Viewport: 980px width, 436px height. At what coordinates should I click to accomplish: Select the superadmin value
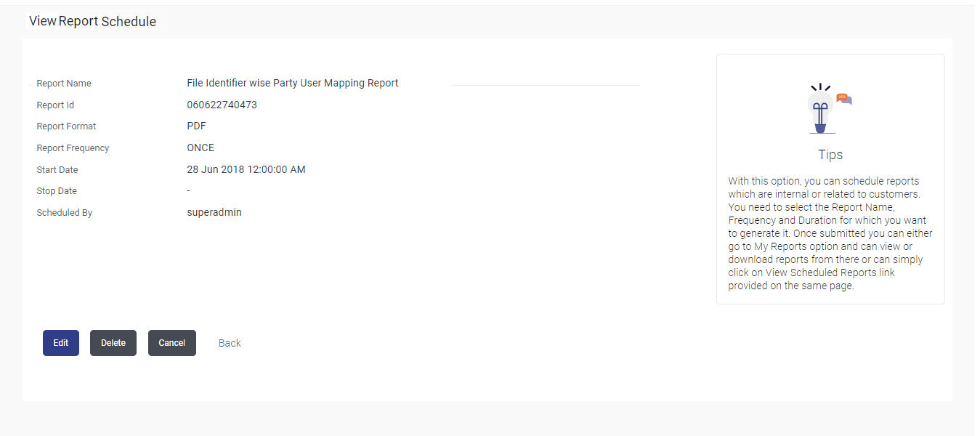214,212
